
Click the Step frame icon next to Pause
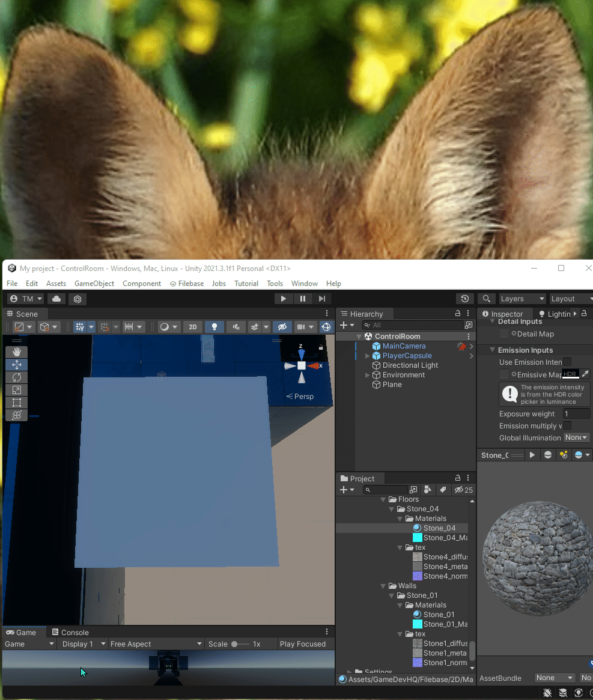(321, 298)
